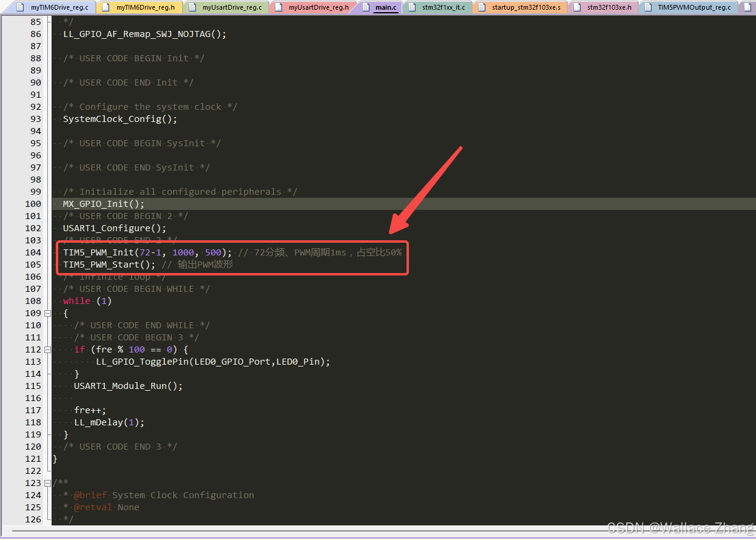
Task: Click on LL_GPIO_TogglePin call
Action: tap(213, 362)
